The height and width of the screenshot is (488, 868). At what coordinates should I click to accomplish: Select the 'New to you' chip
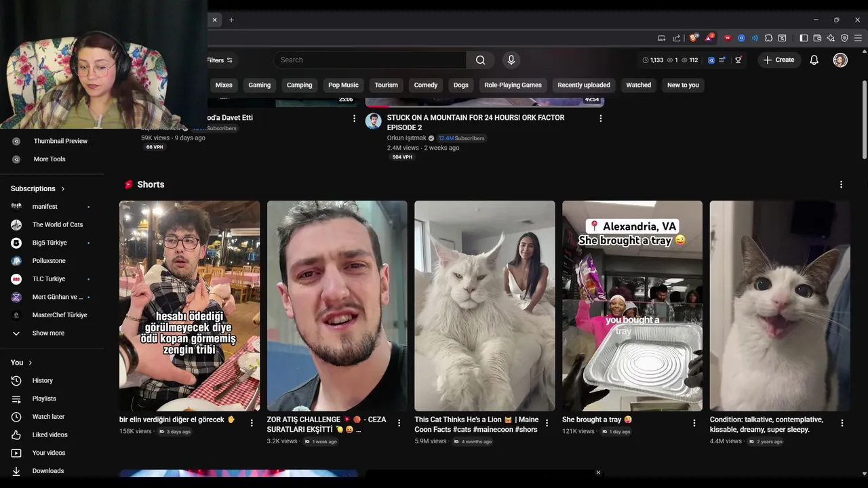click(x=683, y=85)
